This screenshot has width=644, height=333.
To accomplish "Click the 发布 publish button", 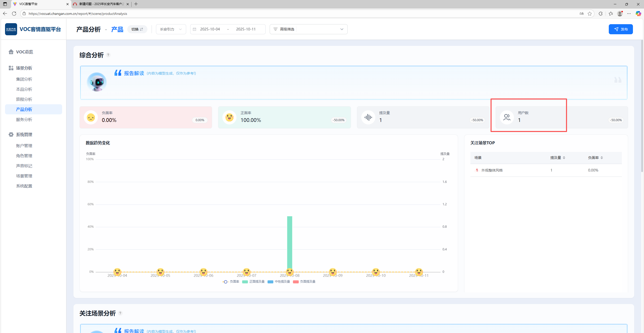I will pyautogui.click(x=620, y=29).
